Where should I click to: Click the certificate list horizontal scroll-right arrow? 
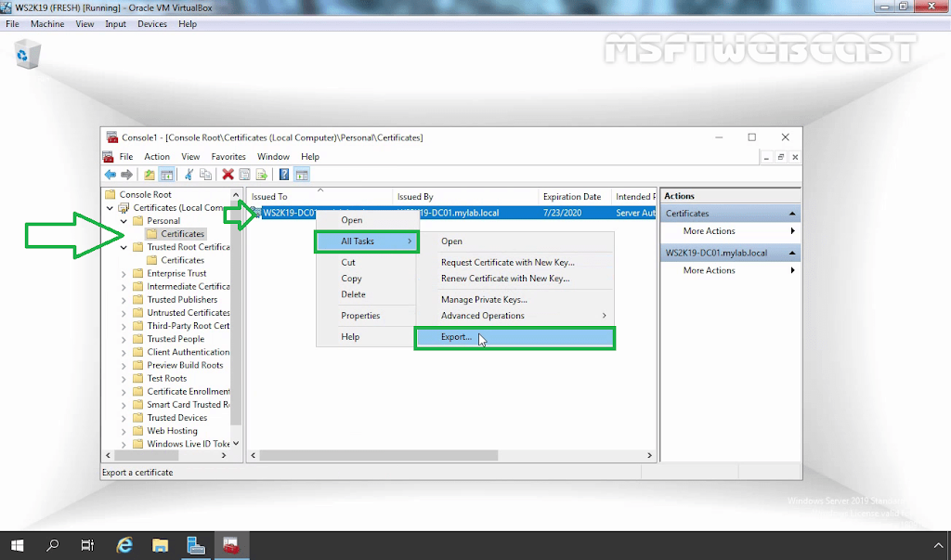(649, 455)
